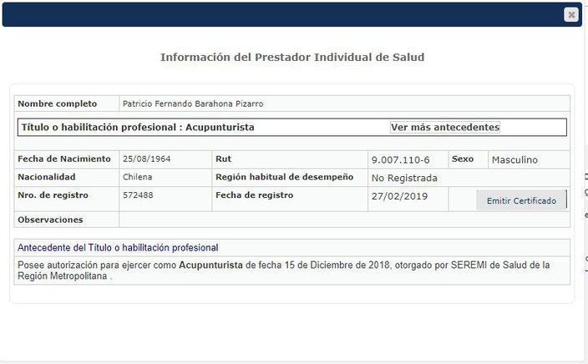The width and height of the screenshot is (588, 364).
Task: Select the name Patricio Fernando Barahona Pizarro
Action: tap(192, 104)
